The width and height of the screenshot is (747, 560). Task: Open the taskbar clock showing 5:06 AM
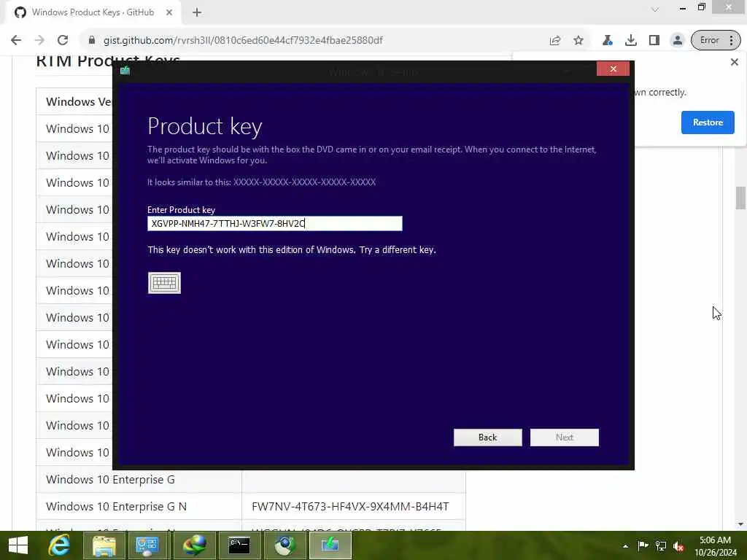pyautogui.click(x=715, y=546)
